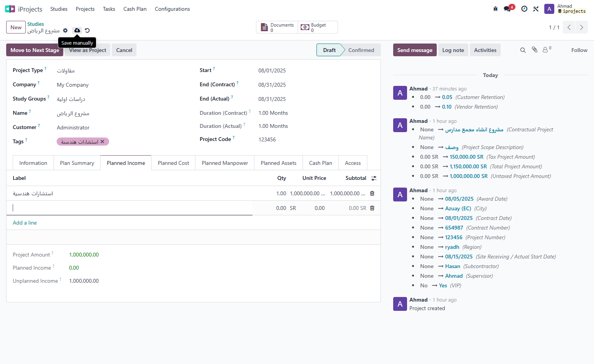This screenshot has height=364, width=594.
Task: Open the record actions gear icon
Action: click(66, 30)
